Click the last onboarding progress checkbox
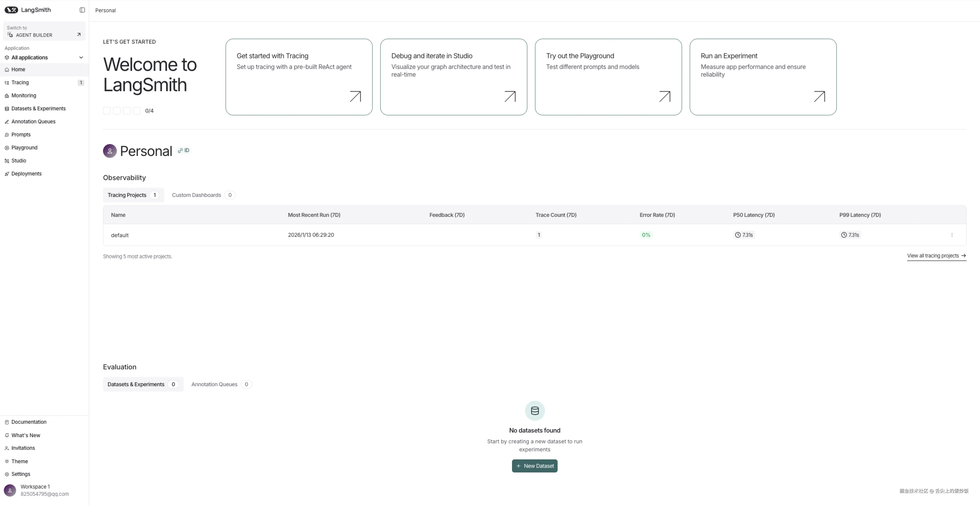 click(x=137, y=111)
